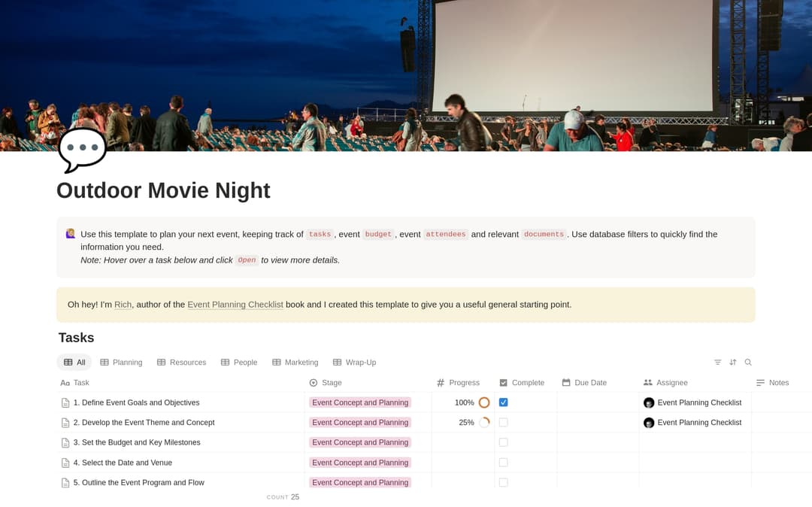812x507 pixels.
Task: Open task 3. Set the Budget and Key Milestones
Action: pyautogui.click(x=137, y=442)
